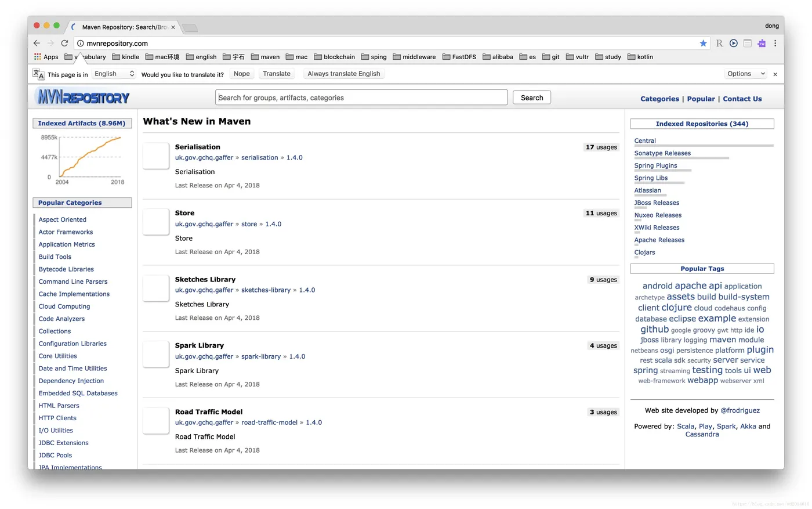Open Contact Us in the top navigation
812x509 pixels.
click(742, 99)
